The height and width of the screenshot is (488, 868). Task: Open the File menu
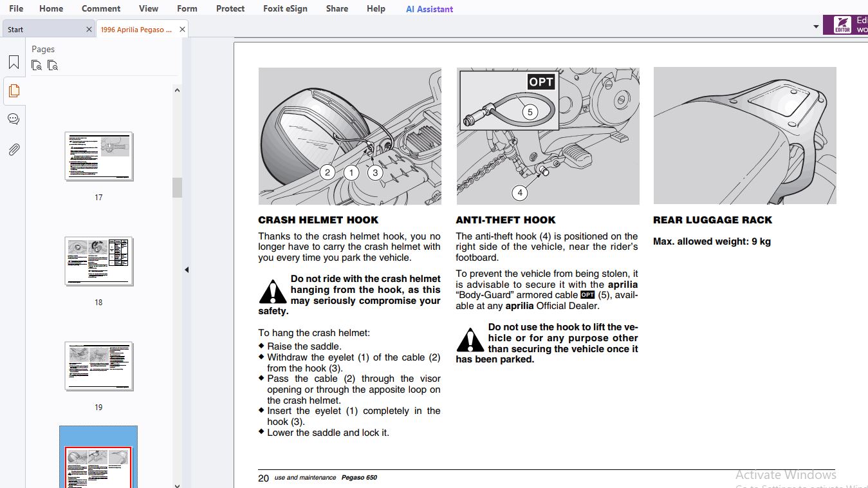coord(16,8)
